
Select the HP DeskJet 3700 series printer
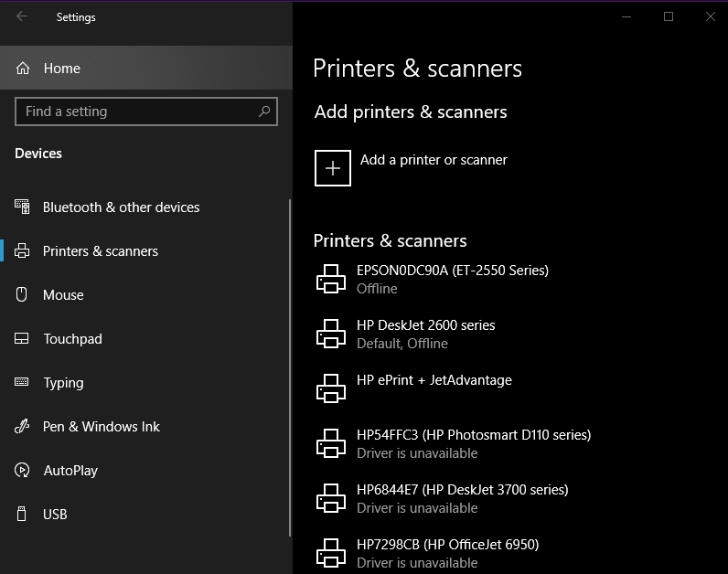pos(462,498)
